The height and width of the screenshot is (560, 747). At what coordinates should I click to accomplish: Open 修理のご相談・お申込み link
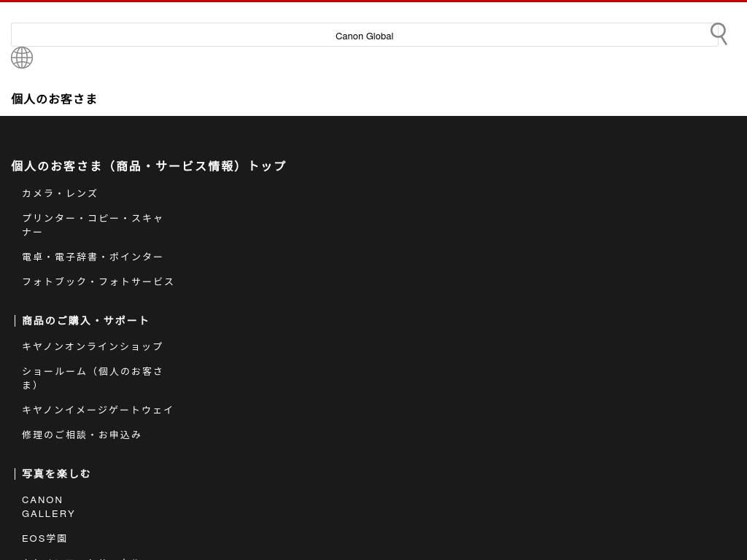[82, 435]
